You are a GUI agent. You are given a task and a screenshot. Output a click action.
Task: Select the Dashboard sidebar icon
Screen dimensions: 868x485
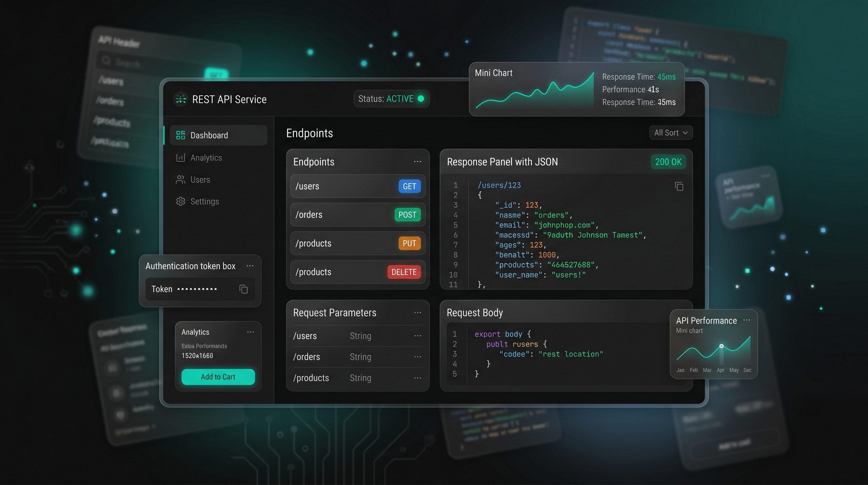(180, 135)
